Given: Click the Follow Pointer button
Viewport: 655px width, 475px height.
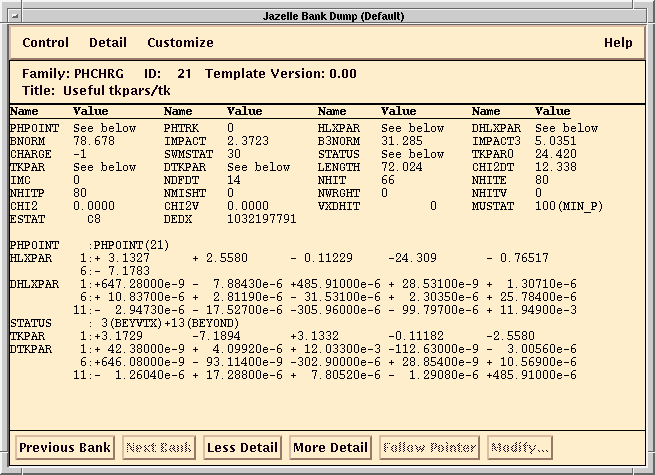Looking at the screenshot, I should [x=428, y=447].
